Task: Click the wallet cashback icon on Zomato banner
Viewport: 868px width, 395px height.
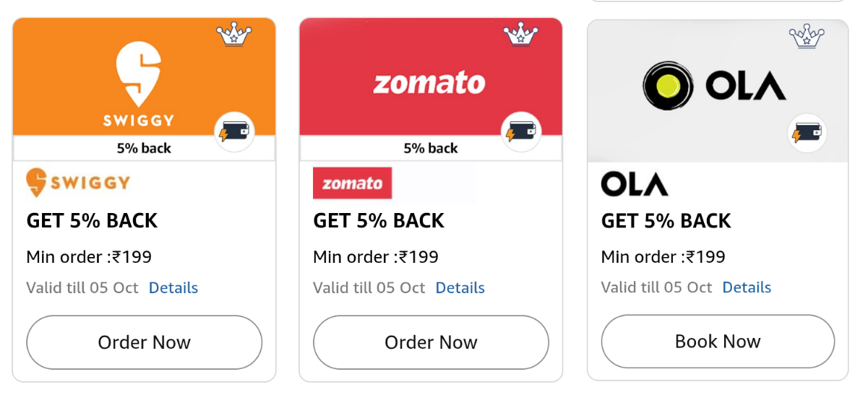Action: pos(521,132)
